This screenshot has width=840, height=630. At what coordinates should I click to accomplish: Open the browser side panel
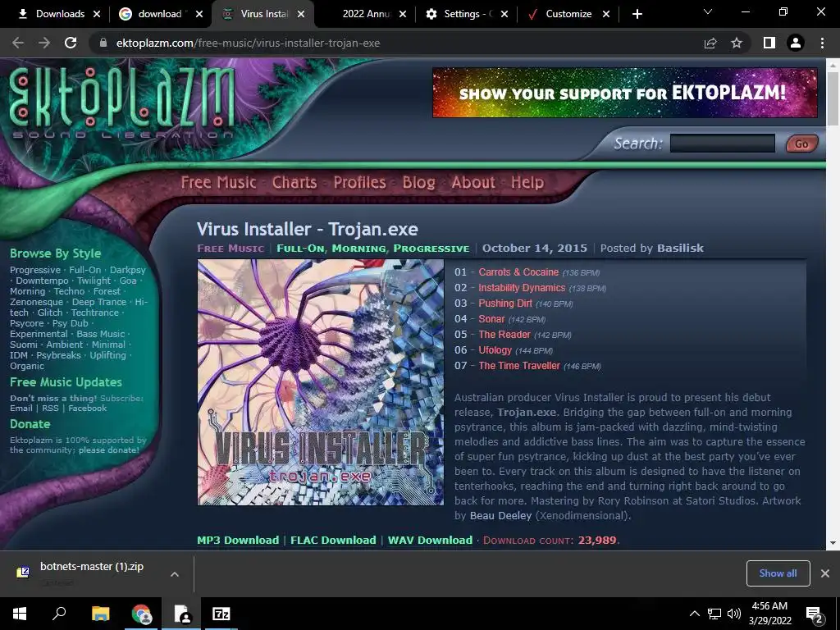pyautogui.click(x=769, y=43)
